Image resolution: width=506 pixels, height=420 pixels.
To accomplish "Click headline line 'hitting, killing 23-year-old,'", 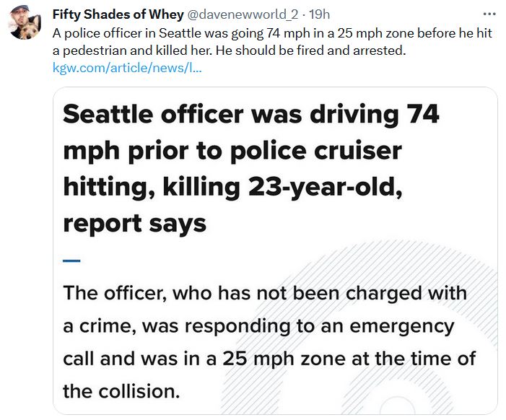I will (x=232, y=188).
